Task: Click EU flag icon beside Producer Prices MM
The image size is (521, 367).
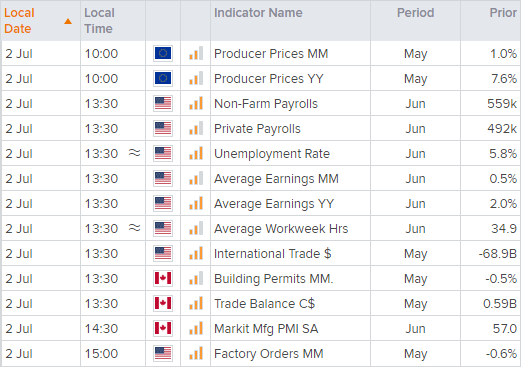Action: click(163, 53)
